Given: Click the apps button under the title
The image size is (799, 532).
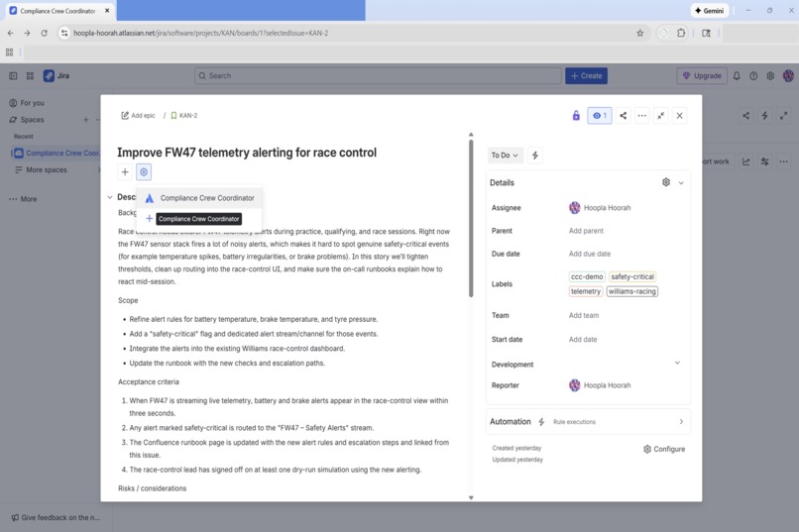Looking at the screenshot, I should [x=144, y=172].
